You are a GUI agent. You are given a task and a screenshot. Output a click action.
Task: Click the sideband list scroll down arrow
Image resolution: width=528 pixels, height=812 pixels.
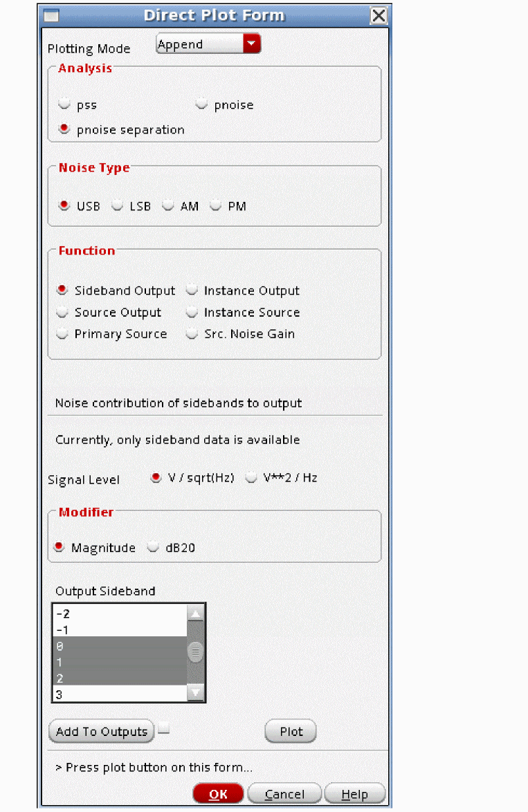tap(195, 692)
